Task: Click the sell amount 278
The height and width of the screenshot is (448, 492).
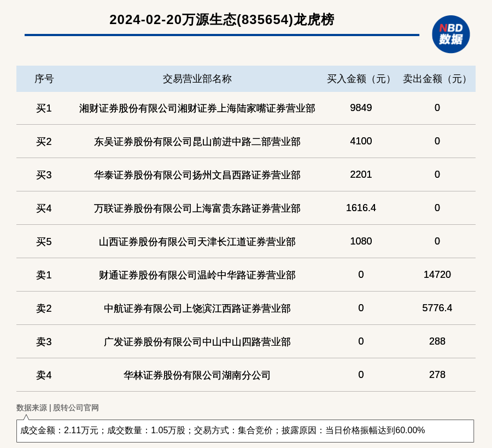Action: (437, 375)
